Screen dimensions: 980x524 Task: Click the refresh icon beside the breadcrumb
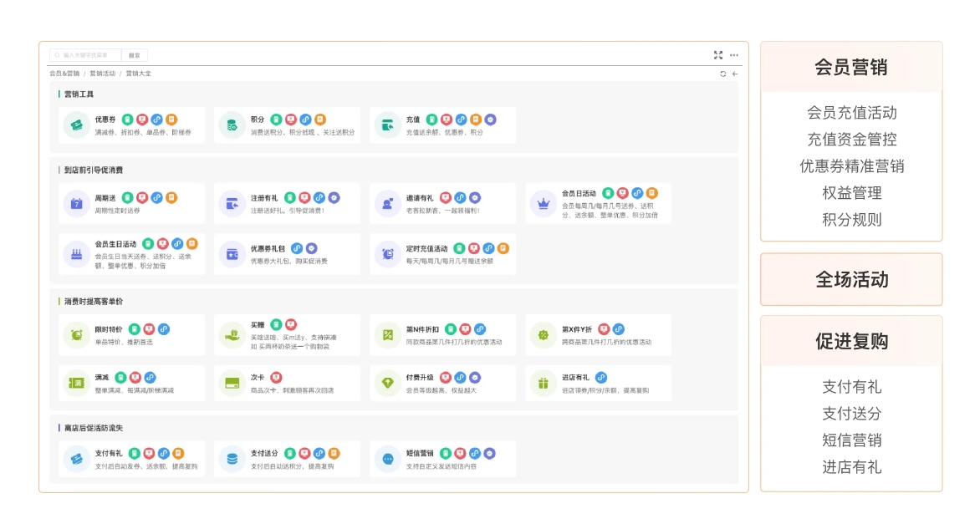(x=722, y=74)
